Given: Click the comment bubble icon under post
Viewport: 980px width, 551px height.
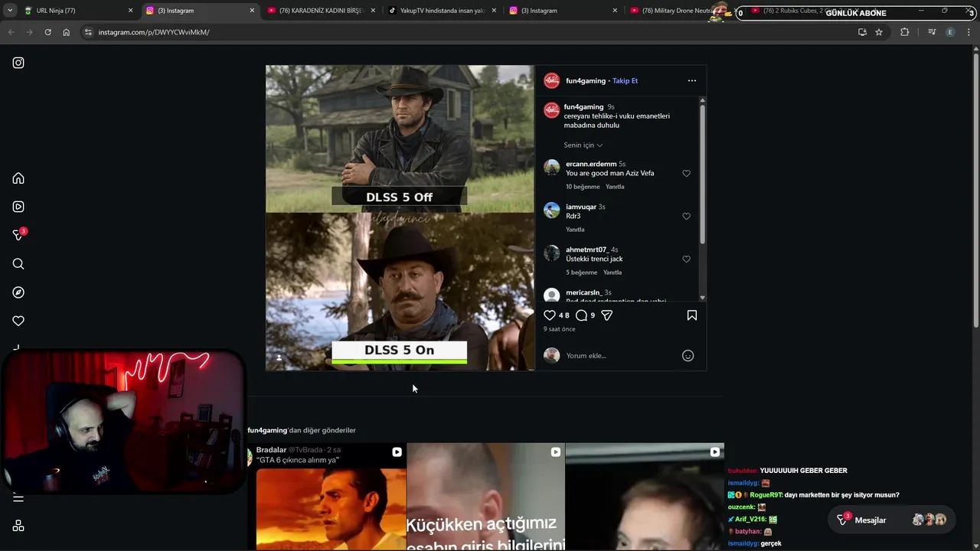Looking at the screenshot, I should [x=581, y=315].
